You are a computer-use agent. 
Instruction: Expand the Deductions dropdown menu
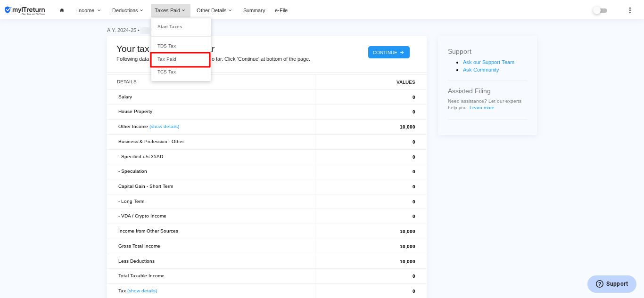[127, 10]
